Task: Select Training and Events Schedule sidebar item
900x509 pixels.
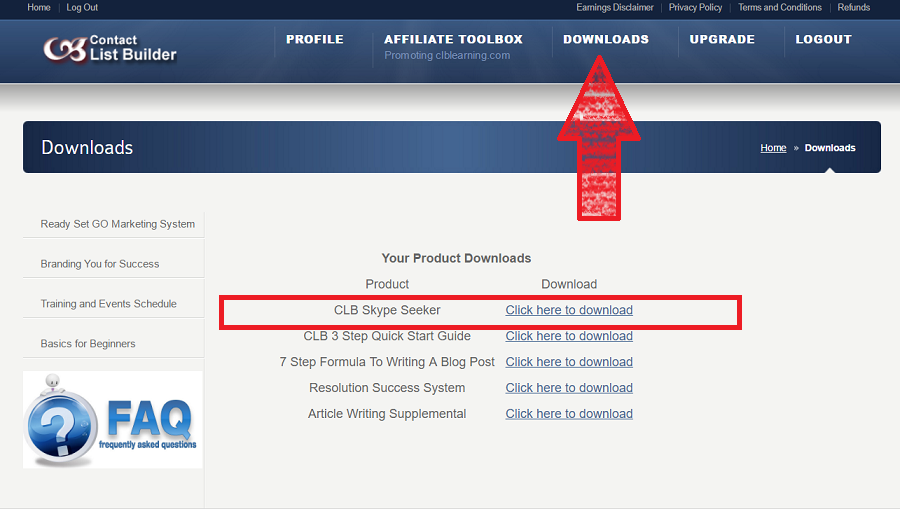Action: click(x=108, y=304)
